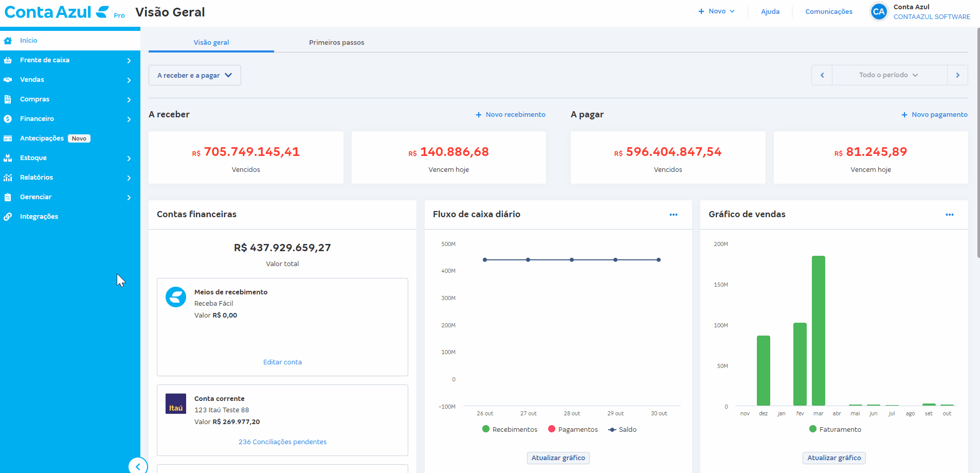This screenshot has width=980, height=473.
Task: Click plus icon next to Novo recebimento
Action: click(x=479, y=115)
